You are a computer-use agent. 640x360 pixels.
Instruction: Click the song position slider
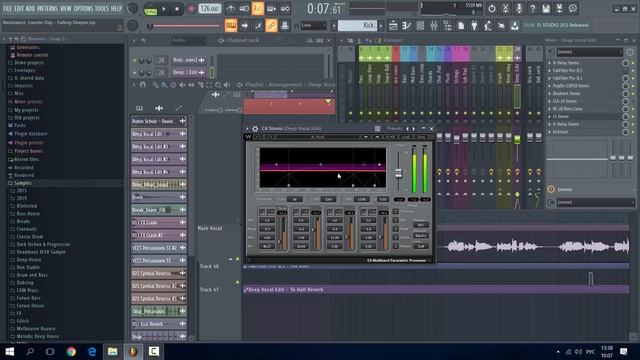tap(184, 26)
